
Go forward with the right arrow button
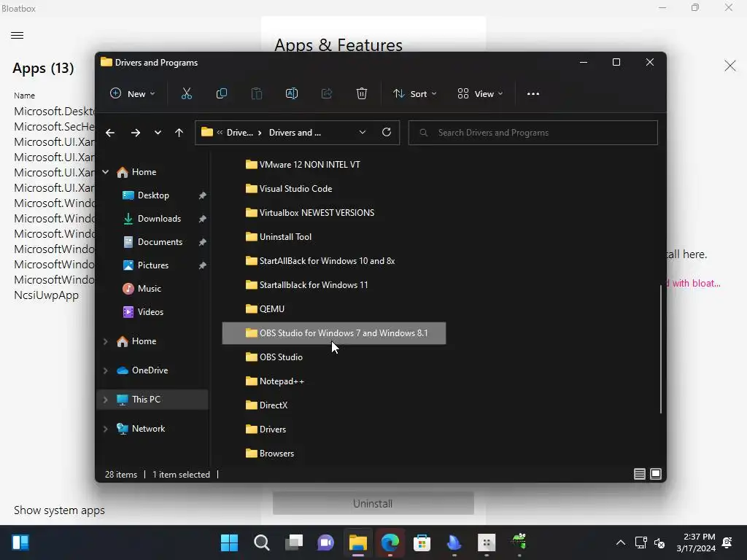[x=135, y=133]
